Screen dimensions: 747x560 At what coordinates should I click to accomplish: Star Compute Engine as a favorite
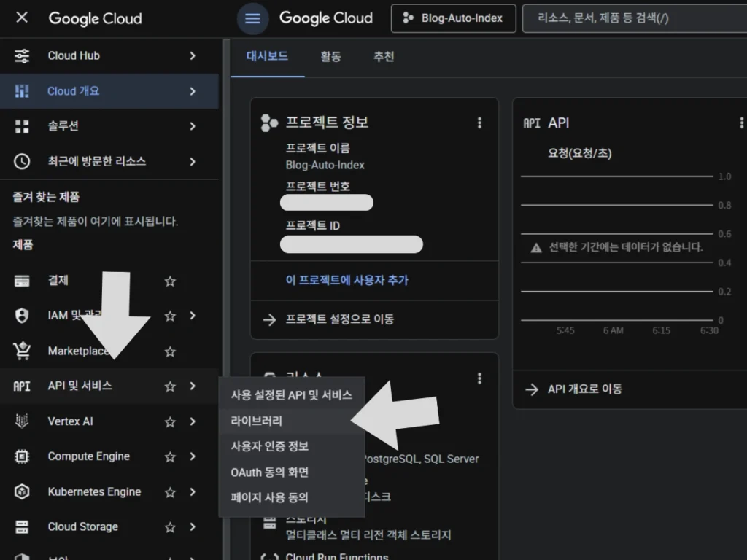(x=170, y=457)
